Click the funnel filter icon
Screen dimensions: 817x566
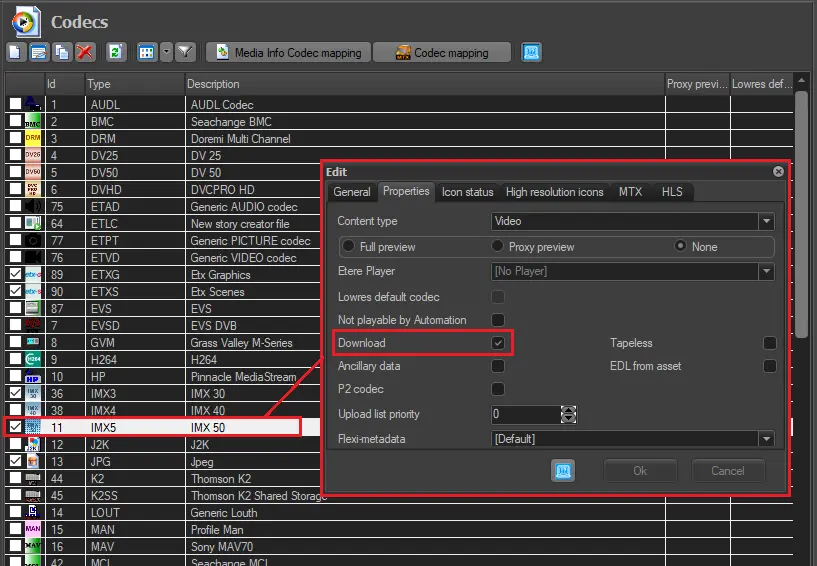185,52
